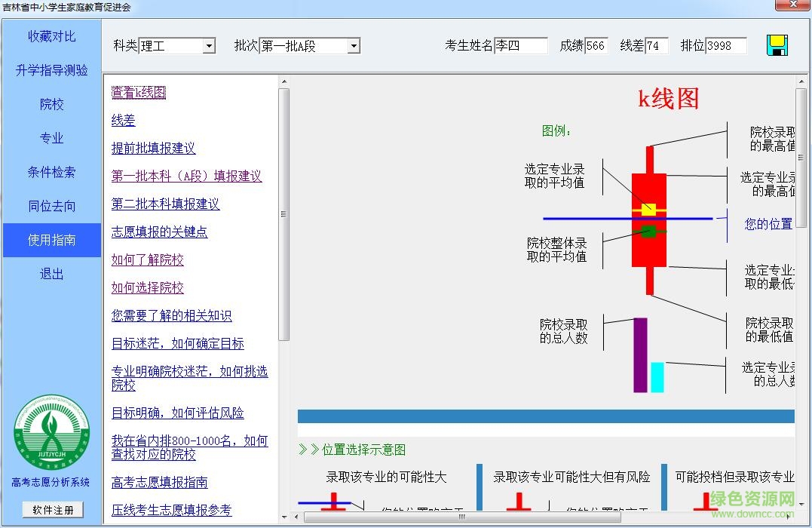This screenshot has height=528, width=812.
Task: Open 条件检索 panel
Action: pos(51,172)
